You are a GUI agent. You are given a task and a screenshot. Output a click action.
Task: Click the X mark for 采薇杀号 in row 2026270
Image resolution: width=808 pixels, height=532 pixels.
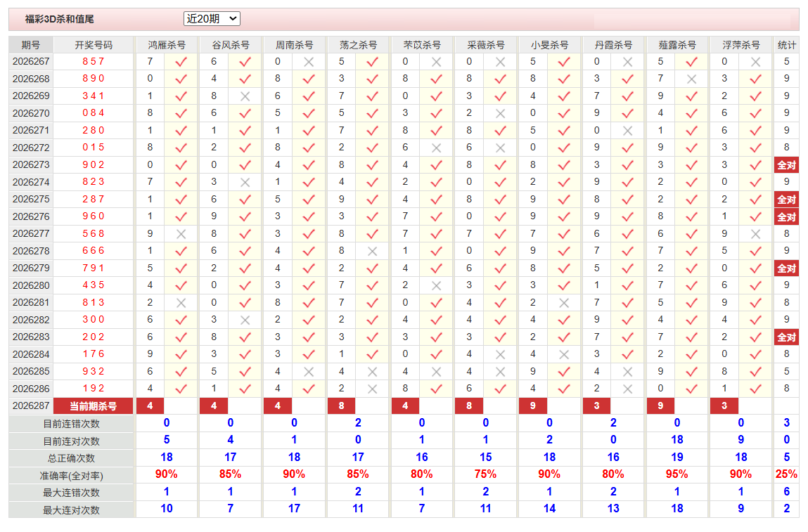[500, 113]
